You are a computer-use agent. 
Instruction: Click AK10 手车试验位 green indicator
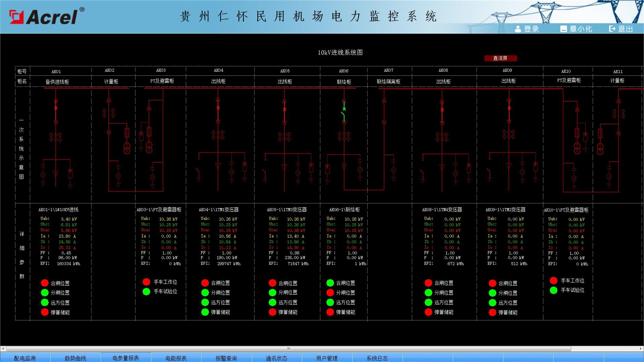click(x=553, y=290)
